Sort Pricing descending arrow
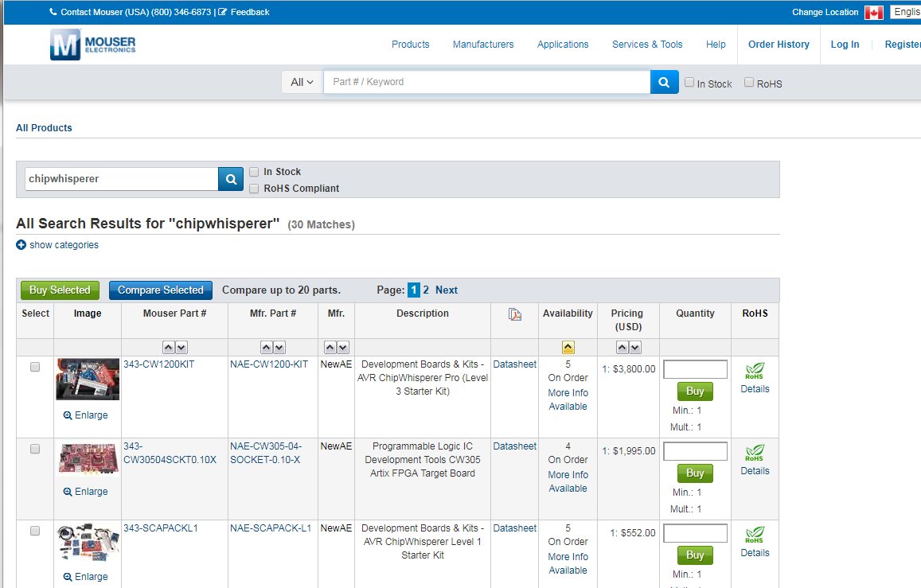The image size is (921, 588). click(635, 348)
